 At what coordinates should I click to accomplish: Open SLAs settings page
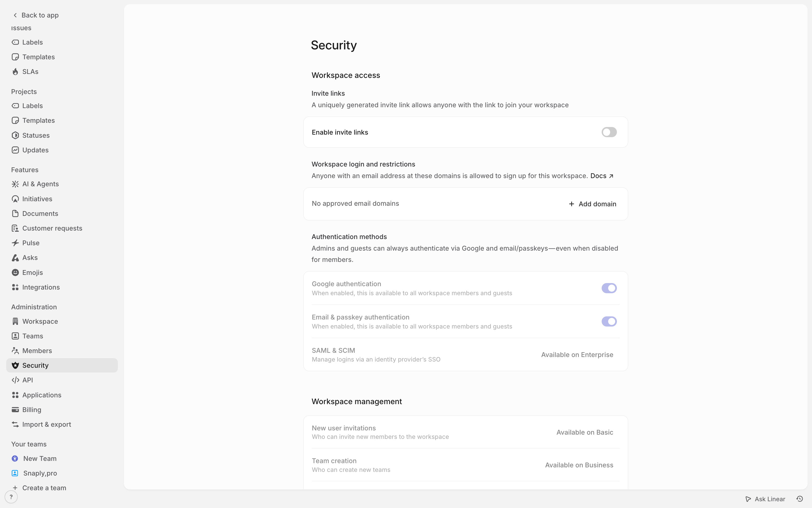62,72
